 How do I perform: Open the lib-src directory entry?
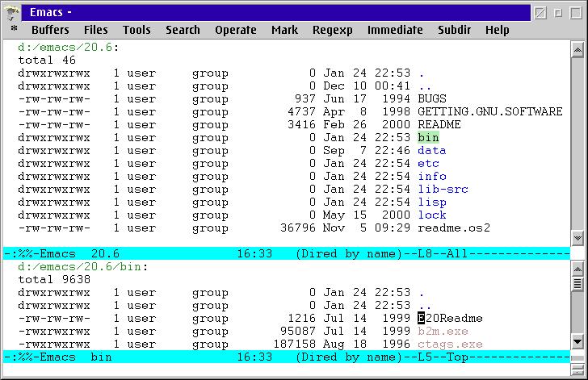click(x=443, y=190)
